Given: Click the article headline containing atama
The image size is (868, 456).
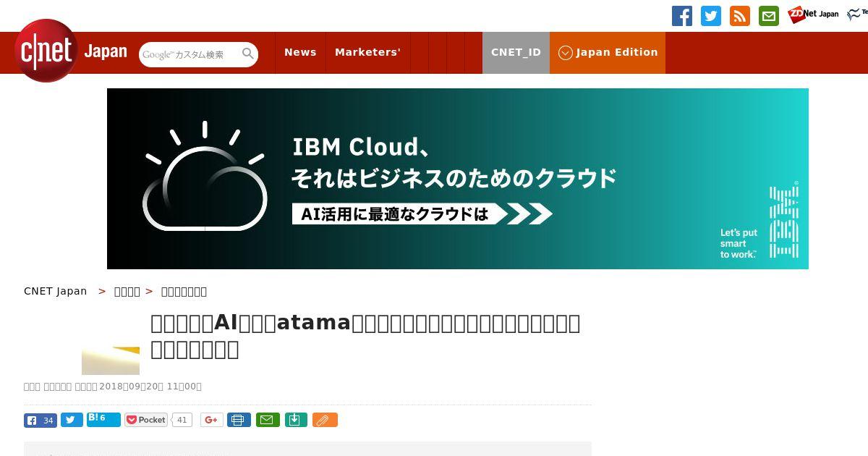Looking at the screenshot, I should 365,336.
